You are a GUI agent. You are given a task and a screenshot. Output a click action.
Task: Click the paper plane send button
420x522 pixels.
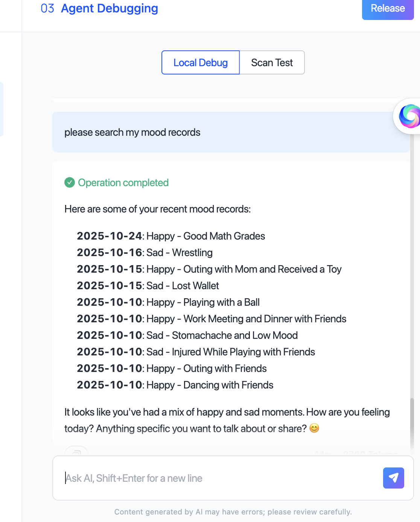pos(393,478)
